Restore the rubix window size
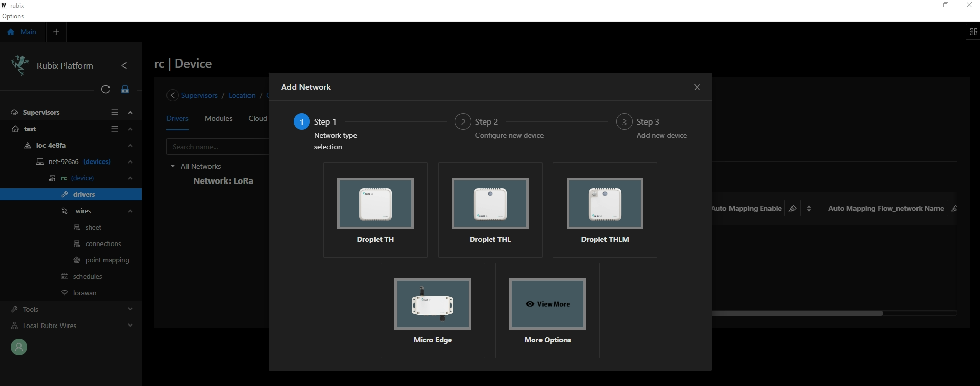Viewport: 980px width, 386px height. (946, 5)
